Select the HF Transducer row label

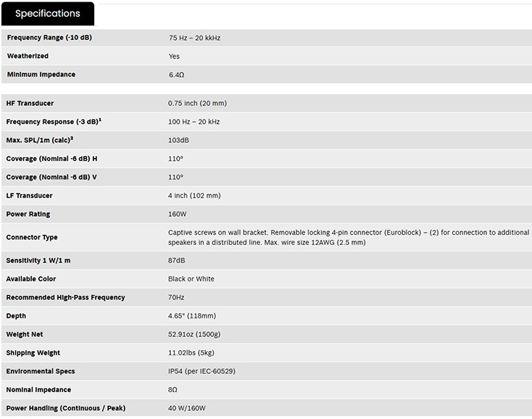[x=30, y=104]
